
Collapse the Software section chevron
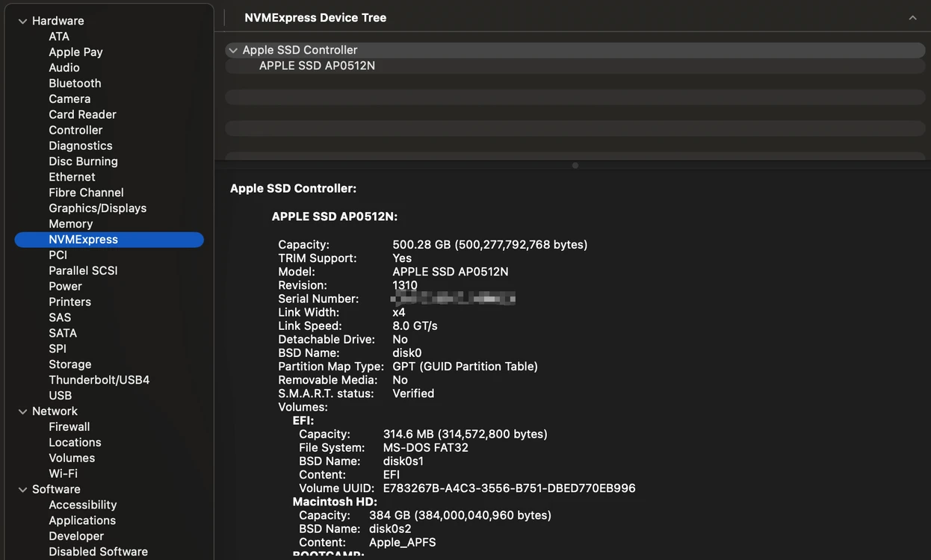point(22,490)
